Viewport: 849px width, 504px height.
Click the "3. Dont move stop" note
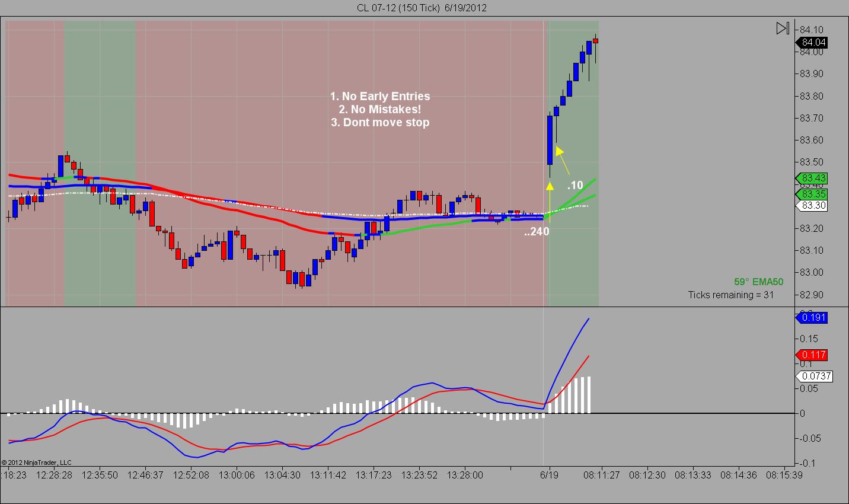tap(380, 122)
